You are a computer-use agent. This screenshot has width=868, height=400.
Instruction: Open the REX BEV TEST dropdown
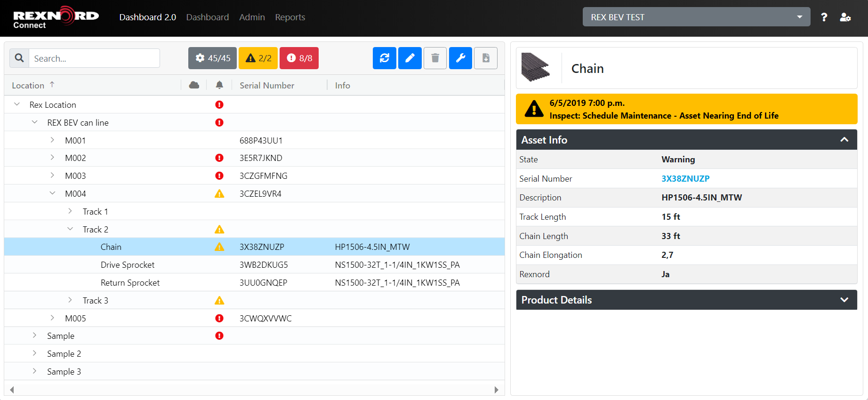pos(696,17)
